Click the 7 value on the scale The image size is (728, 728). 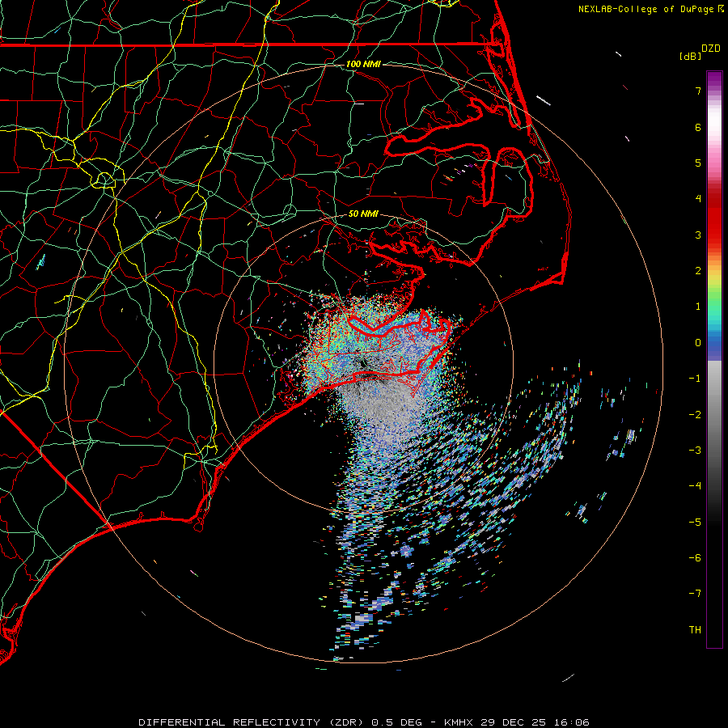tap(698, 91)
